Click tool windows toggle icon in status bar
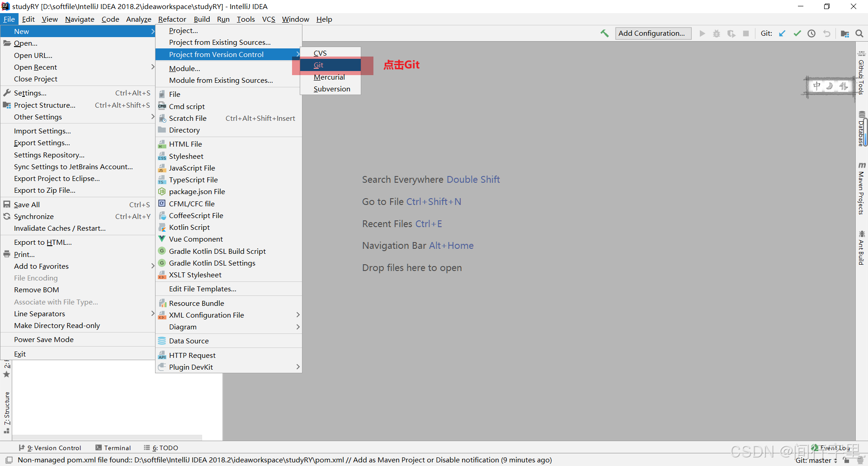This screenshot has height=466, width=868. coord(9,460)
